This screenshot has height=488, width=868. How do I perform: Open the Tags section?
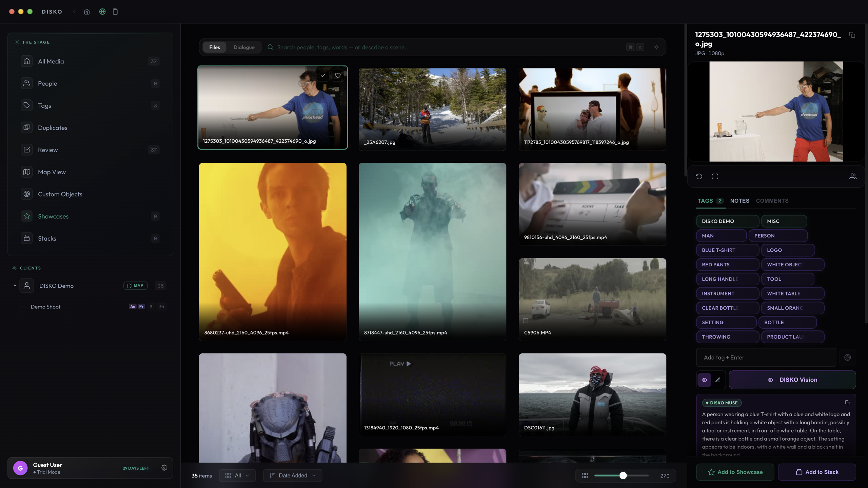[x=90, y=105]
